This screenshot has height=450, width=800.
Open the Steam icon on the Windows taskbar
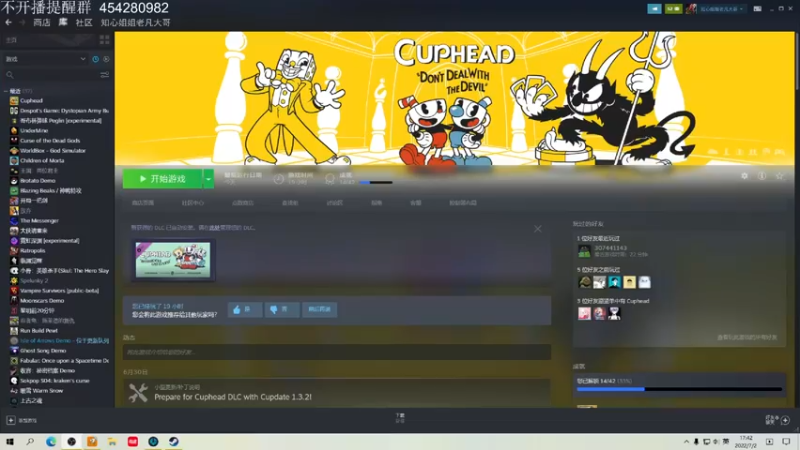pyautogui.click(x=174, y=442)
